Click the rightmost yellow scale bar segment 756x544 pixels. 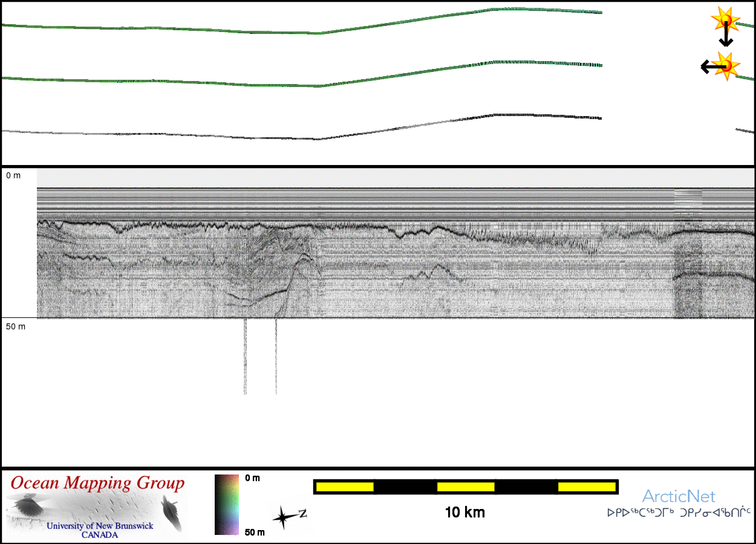pos(586,487)
